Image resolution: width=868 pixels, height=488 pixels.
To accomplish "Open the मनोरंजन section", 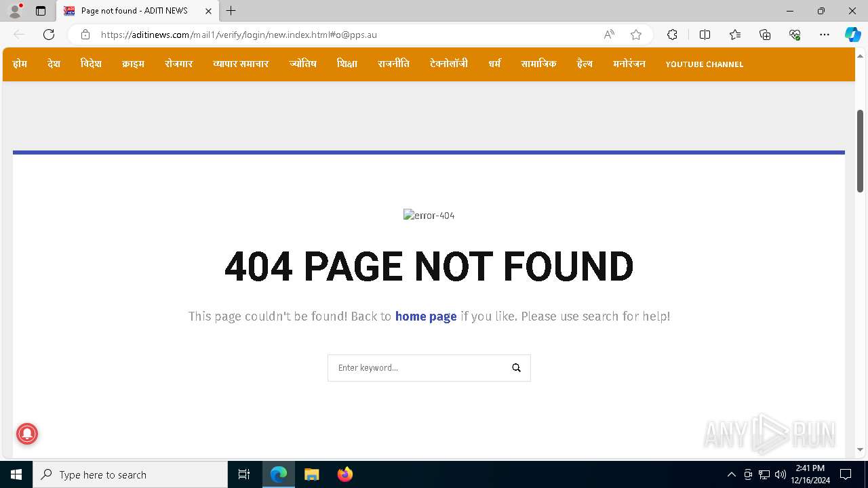I will pos(629,64).
